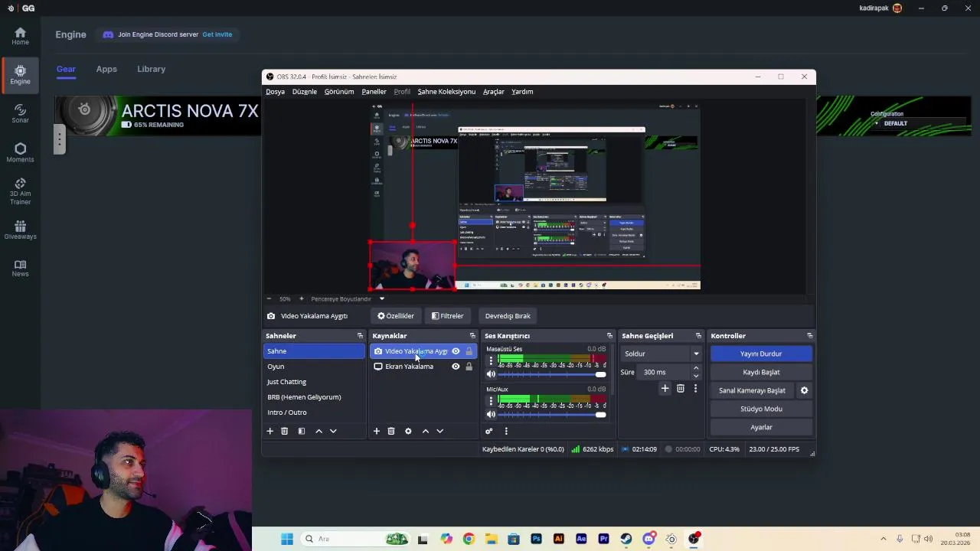Switch to the Library tab in GG Engine
The height and width of the screenshot is (551, 980).
(151, 69)
